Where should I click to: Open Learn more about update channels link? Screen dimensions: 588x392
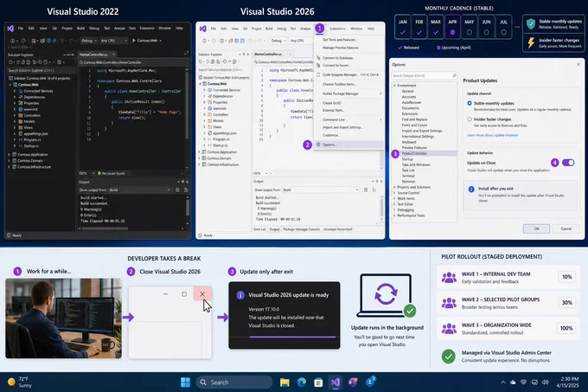click(492, 135)
